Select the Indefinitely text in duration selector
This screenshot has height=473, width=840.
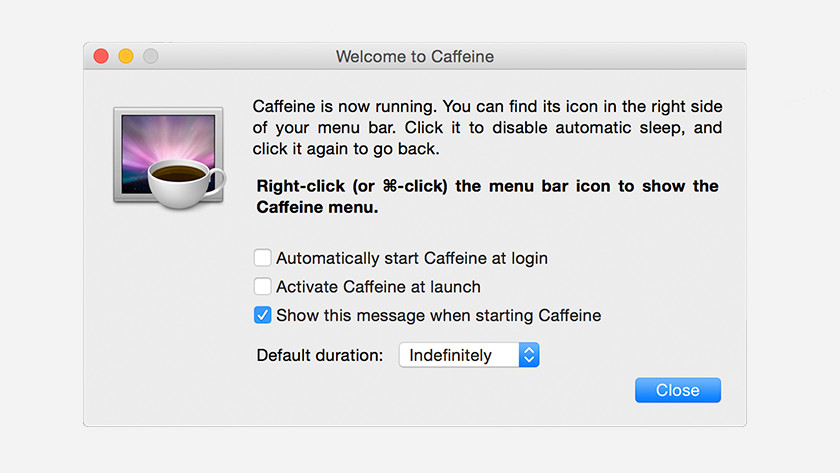(450, 355)
